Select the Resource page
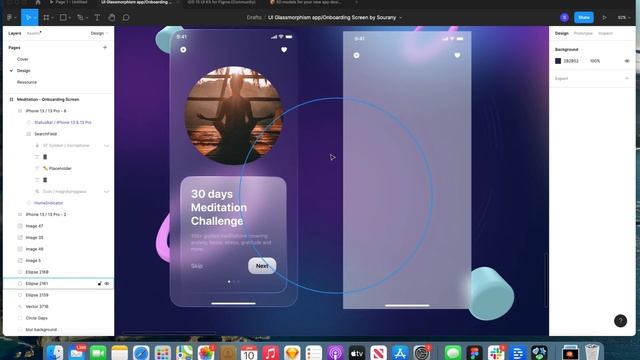This screenshot has height=360, width=640. (x=27, y=82)
